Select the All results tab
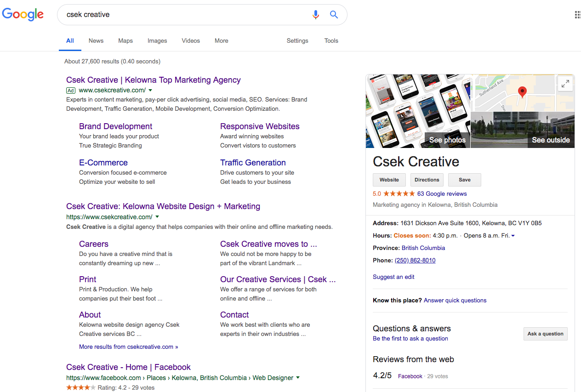The image size is (581, 392). point(70,41)
